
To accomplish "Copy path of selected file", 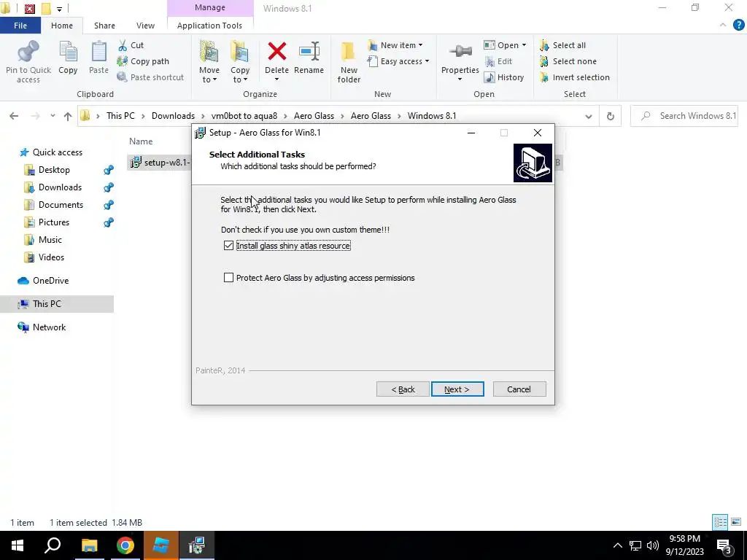I will pos(143,61).
